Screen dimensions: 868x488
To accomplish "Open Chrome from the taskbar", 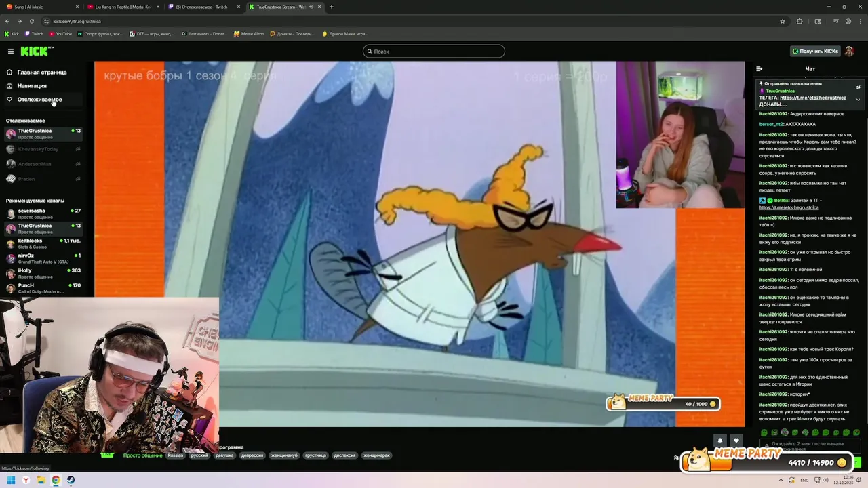I will click(56, 480).
